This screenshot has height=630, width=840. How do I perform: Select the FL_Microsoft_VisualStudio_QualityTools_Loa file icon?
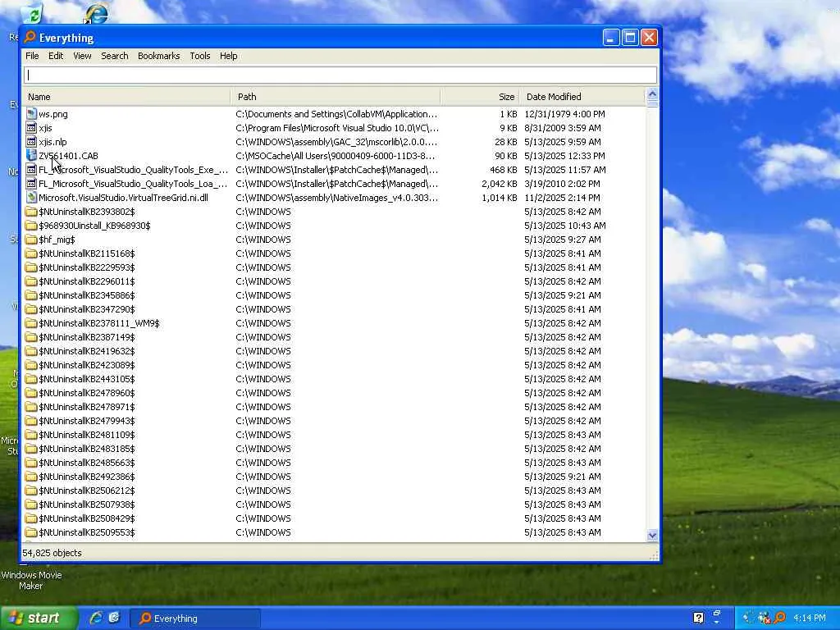[31, 183]
